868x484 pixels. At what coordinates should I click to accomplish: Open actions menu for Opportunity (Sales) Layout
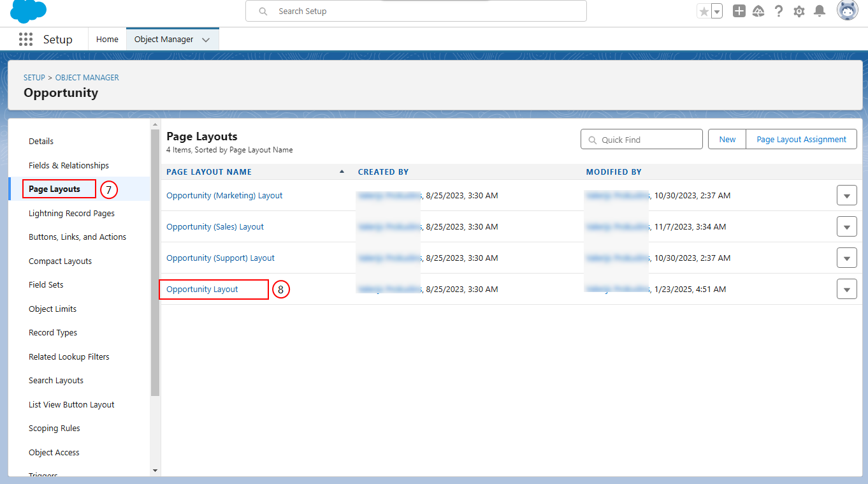click(x=846, y=227)
